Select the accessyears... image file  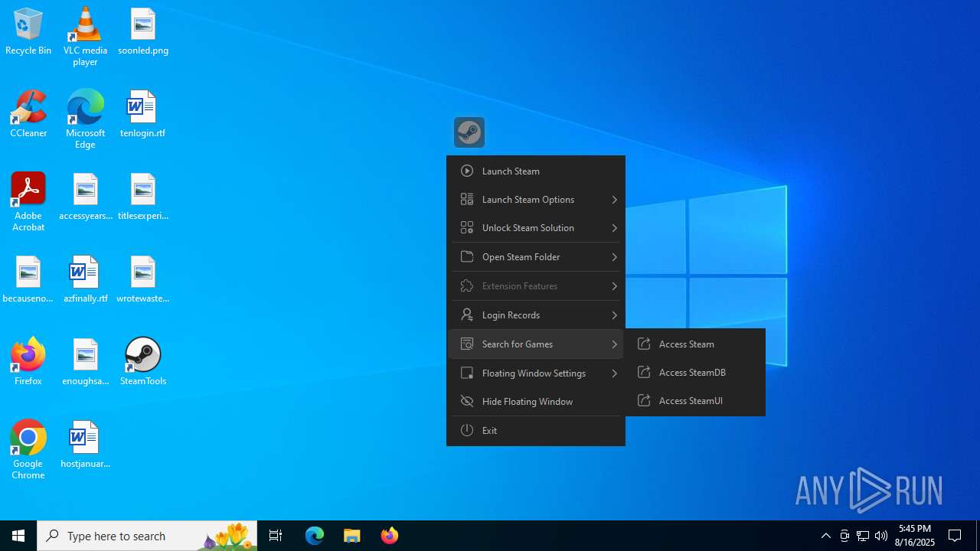pyautogui.click(x=85, y=197)
